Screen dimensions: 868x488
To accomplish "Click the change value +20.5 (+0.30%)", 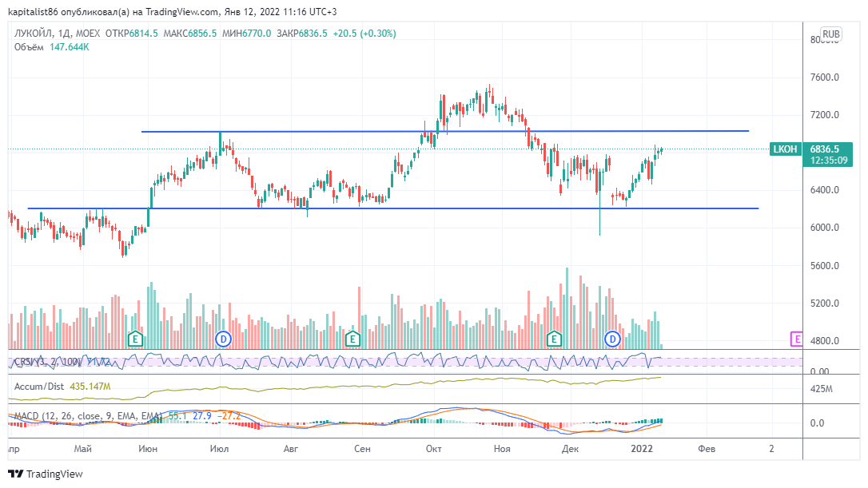I will [364, 34].
